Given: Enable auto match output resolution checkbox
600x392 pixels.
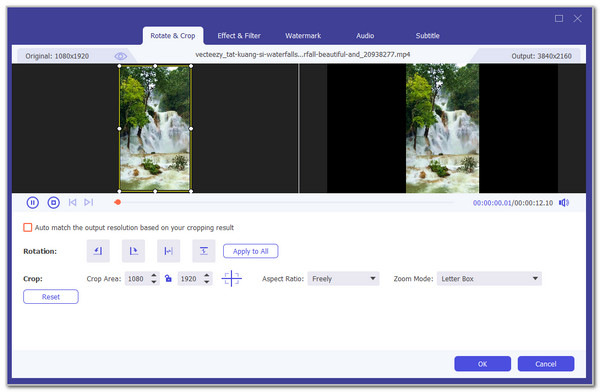Looking at the screenshot, I should [28, 227].
